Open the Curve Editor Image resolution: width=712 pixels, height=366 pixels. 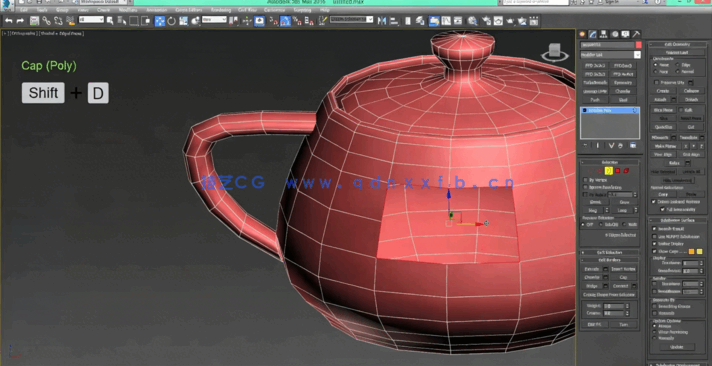click(x=446, y=21)
